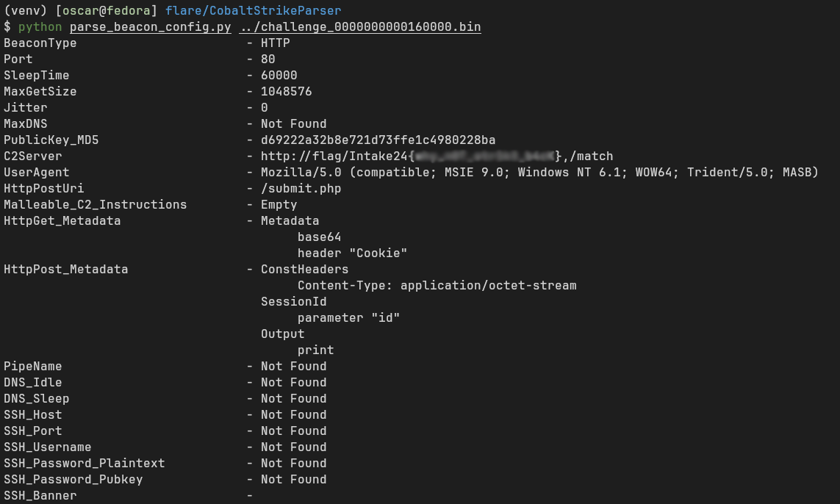This screenshot has height=504, width=840.
Task: Click the [oscar@fedora] prompt text
Action: (x=106, y=10)
